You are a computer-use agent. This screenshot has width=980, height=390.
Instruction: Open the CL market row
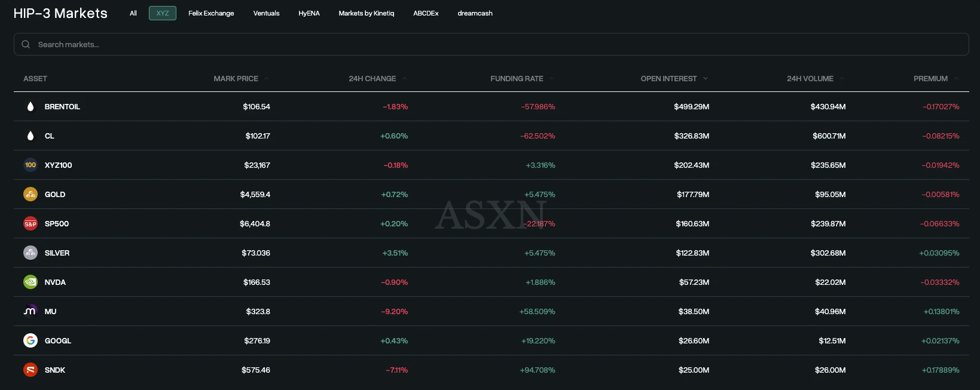click(x=50, y=136)
